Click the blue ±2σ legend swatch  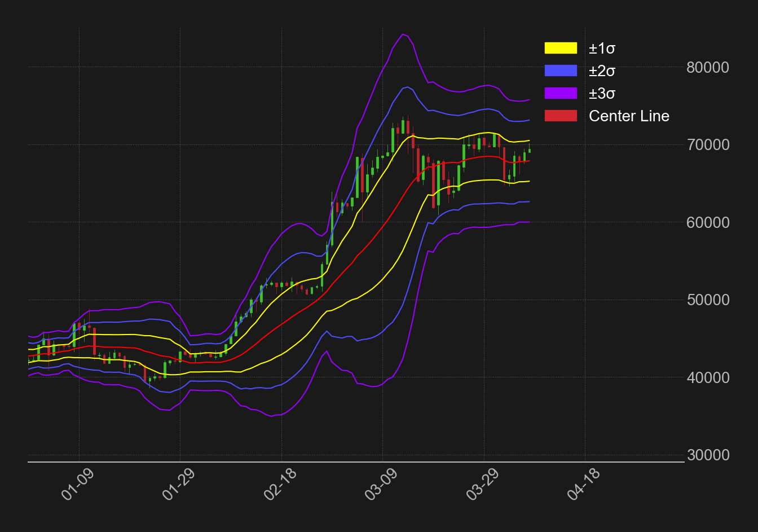point(560,71)
